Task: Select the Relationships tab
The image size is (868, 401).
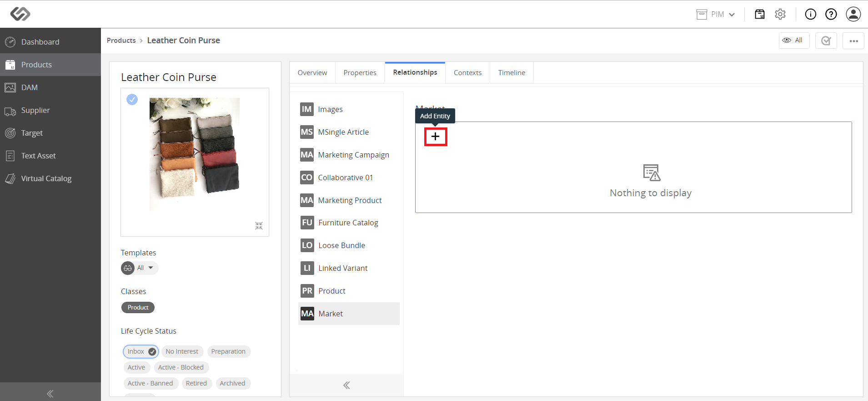Action: (x=415, y=72)
